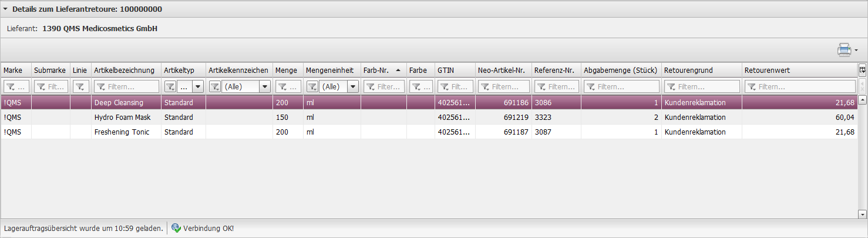Sort by the Marke column header

[x=16, y=70]
